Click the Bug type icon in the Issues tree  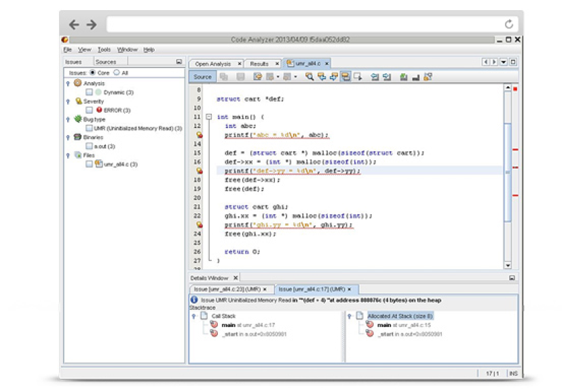point(78,119)
